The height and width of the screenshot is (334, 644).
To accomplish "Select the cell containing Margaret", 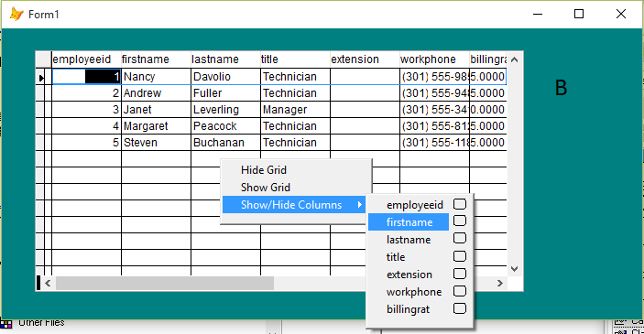I will point(156,126).
